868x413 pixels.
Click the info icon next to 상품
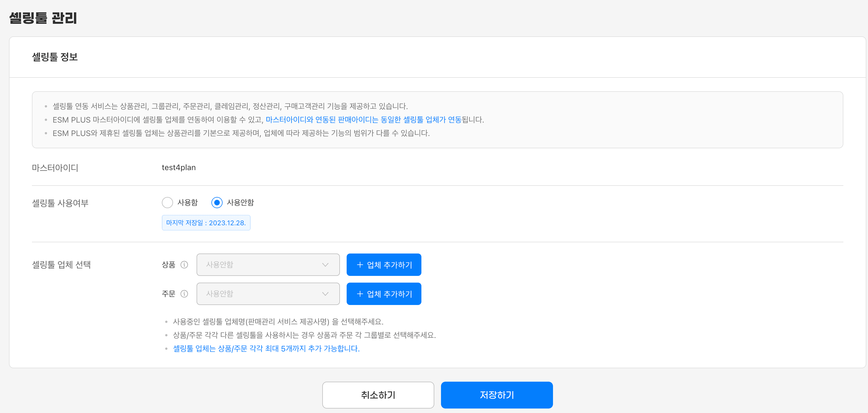[184, 265]
